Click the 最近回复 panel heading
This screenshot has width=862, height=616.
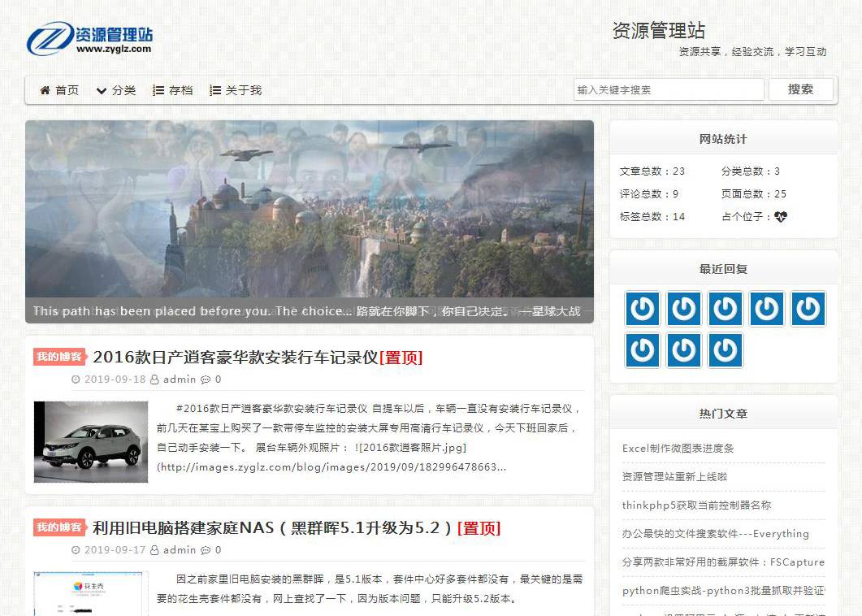coord(723,269)
